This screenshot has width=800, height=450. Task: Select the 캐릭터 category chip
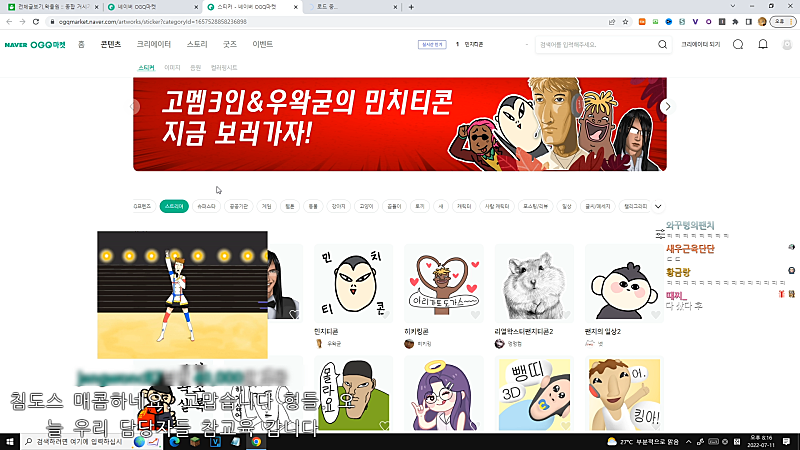point(464,206)
